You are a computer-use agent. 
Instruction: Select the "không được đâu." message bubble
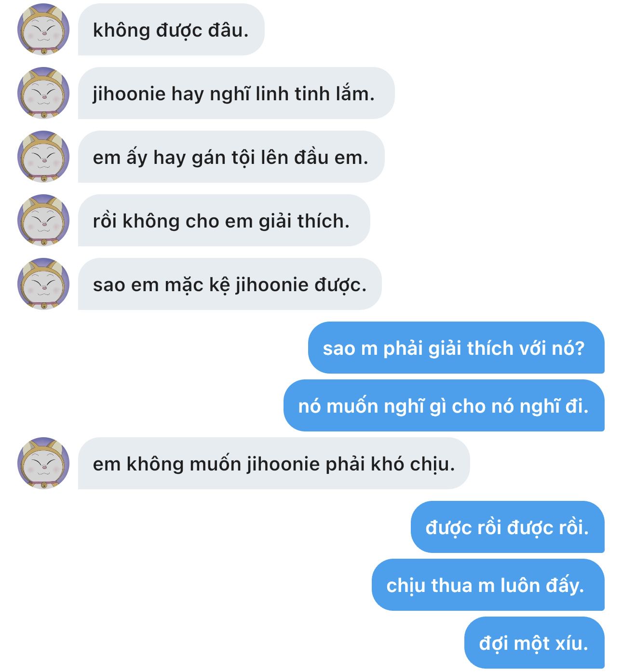[171, 29]
